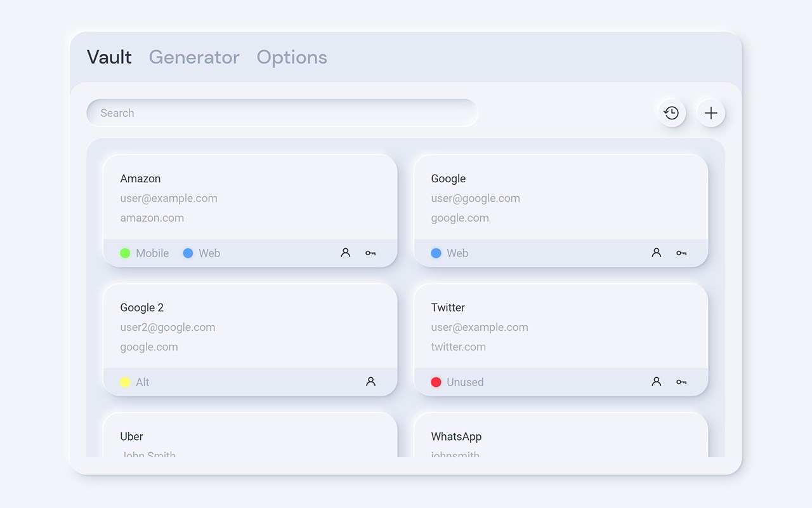The width and height of the screenshot is (812, 508).
Task: Switch to the Generator tab
Action: point(194,57)
